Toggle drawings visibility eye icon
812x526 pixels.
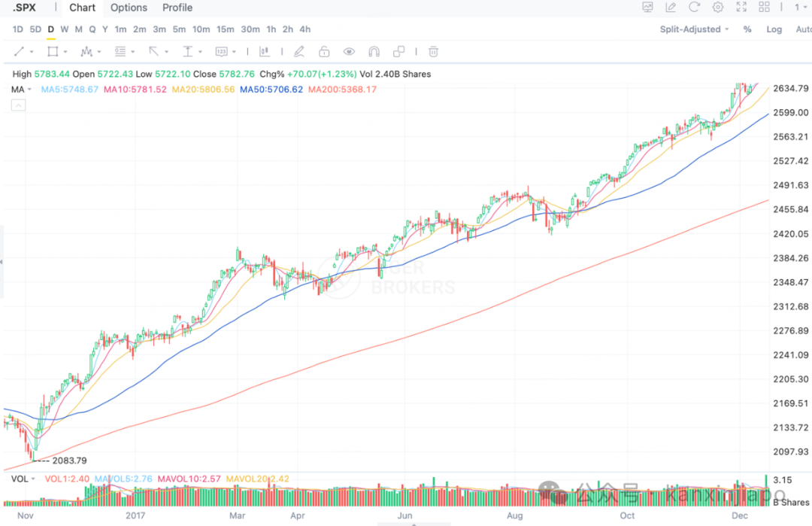[349, 51]
